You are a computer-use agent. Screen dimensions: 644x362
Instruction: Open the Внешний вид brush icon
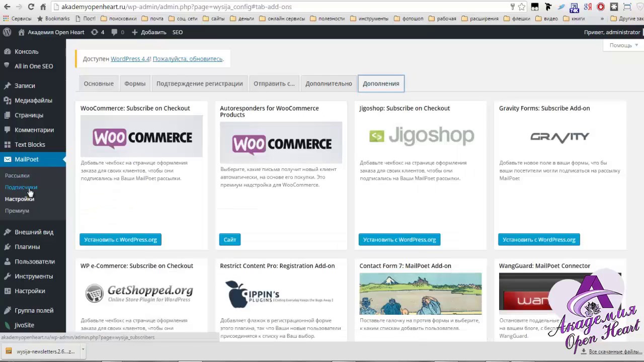(x=7, y=232)
